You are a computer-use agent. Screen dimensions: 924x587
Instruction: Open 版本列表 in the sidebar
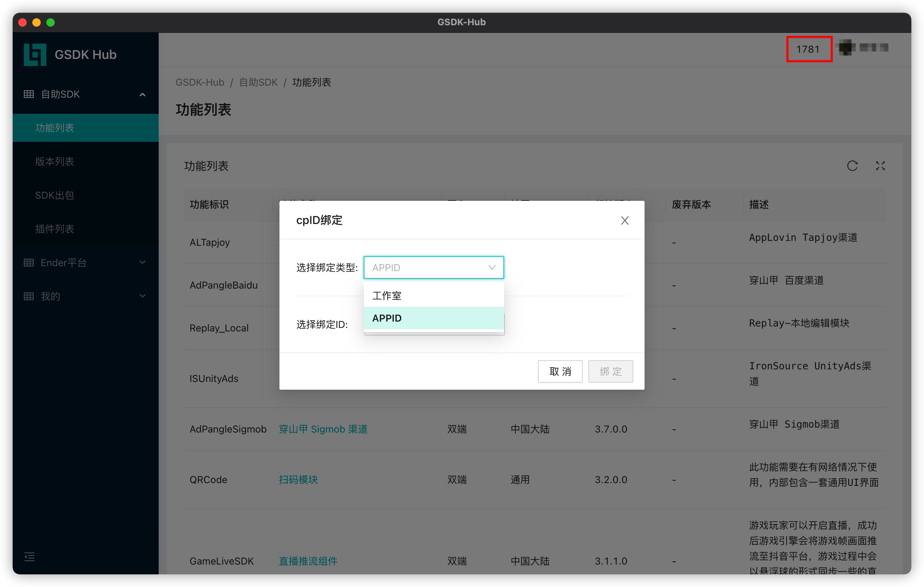pyautogui.click(x=86, y=161)
